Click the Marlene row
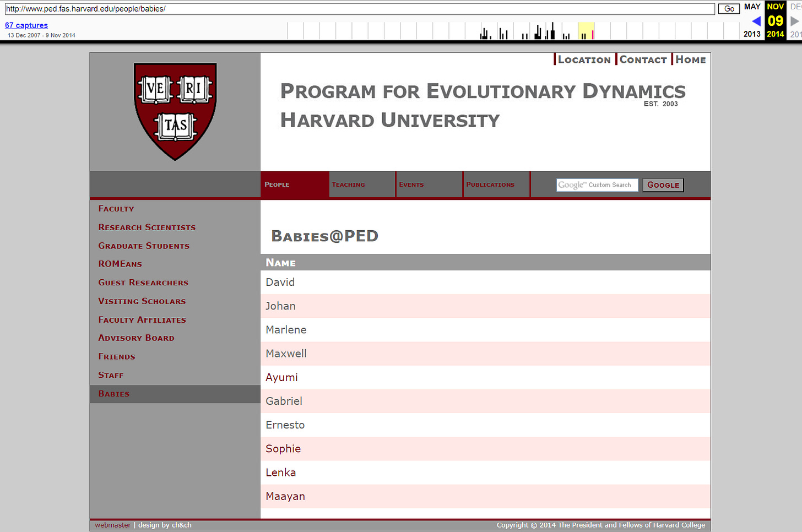Viewport: 802px width, 532px height. click(x=485, y=330)
